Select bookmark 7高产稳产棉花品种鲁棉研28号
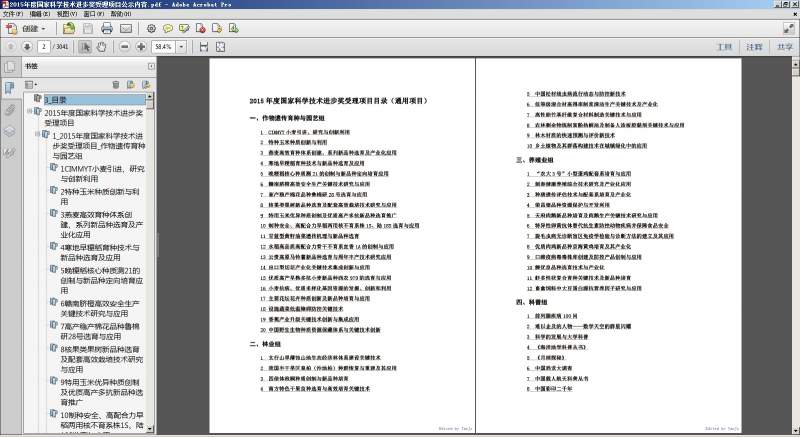 (99, 331)
